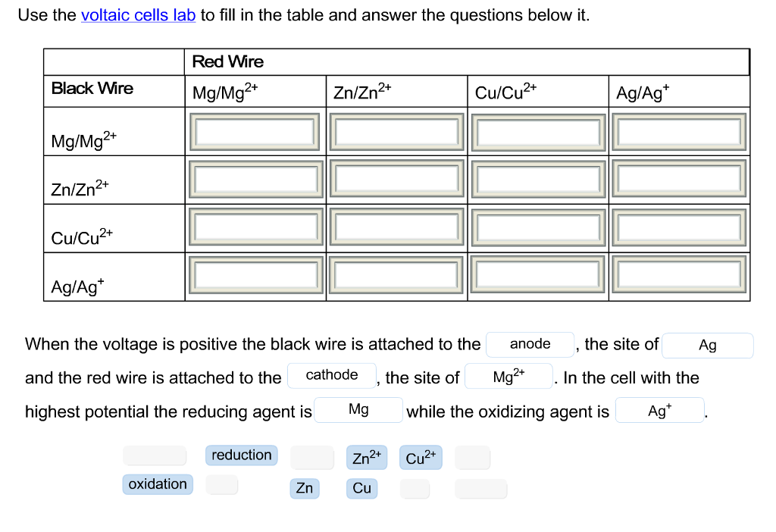The image size is (776, 532).
Task: Click the Mg²⁺ answer box
Action: tap(508, 376)
